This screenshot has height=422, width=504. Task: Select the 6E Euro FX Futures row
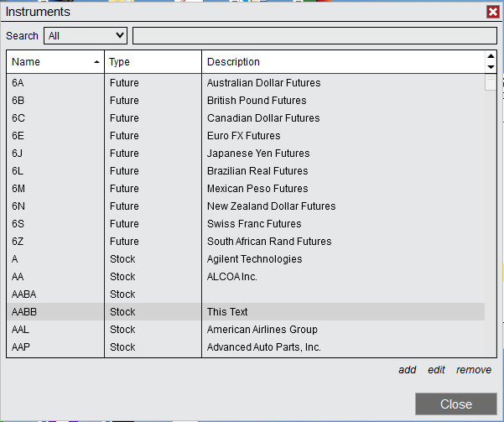point(245,136)
